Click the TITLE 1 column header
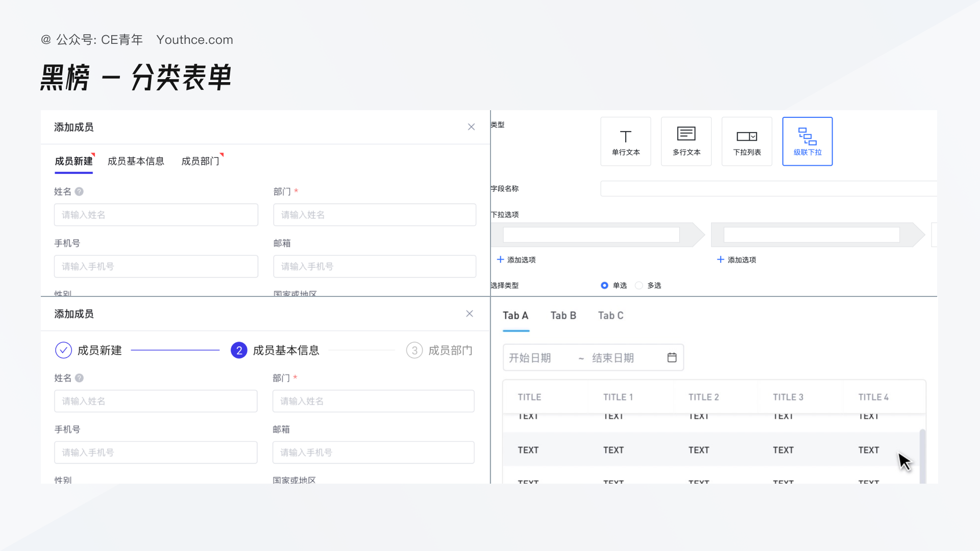The image size is (980, 551). pos(618,397)
